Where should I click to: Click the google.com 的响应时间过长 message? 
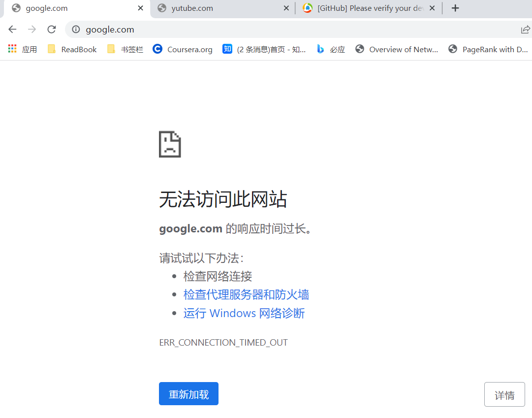(235, 228)
